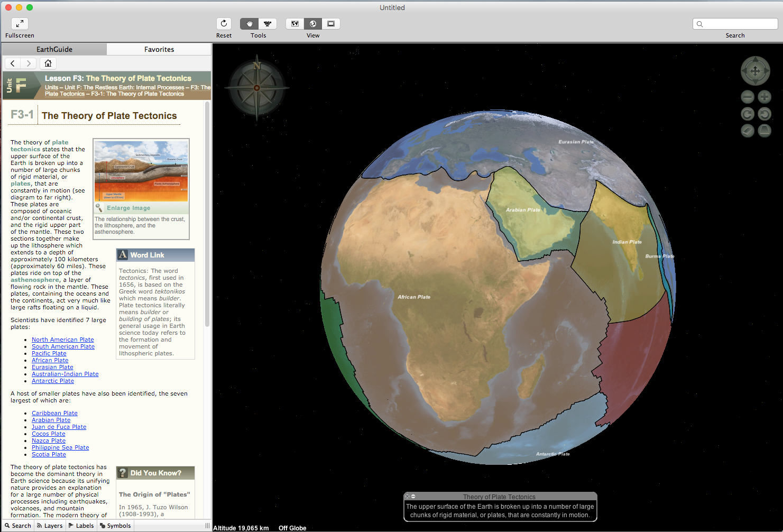Click the home icon in EarthGuide
783x532 pixels.
coord(48,63)
